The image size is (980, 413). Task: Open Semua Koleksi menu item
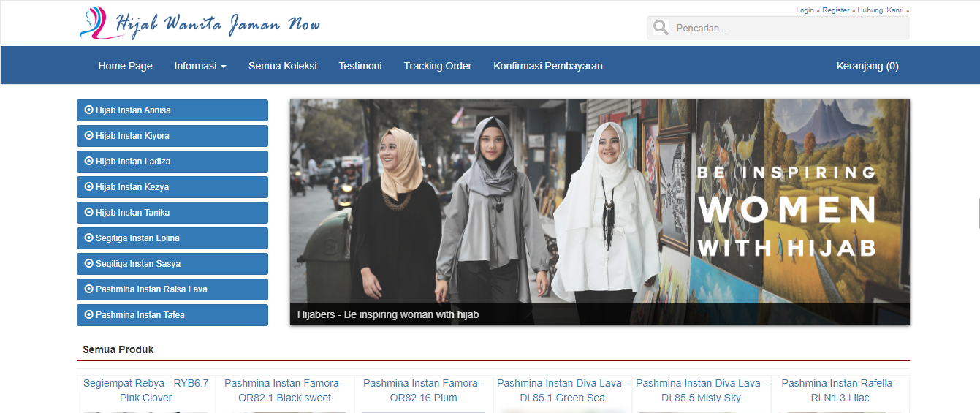click(283, 66)
